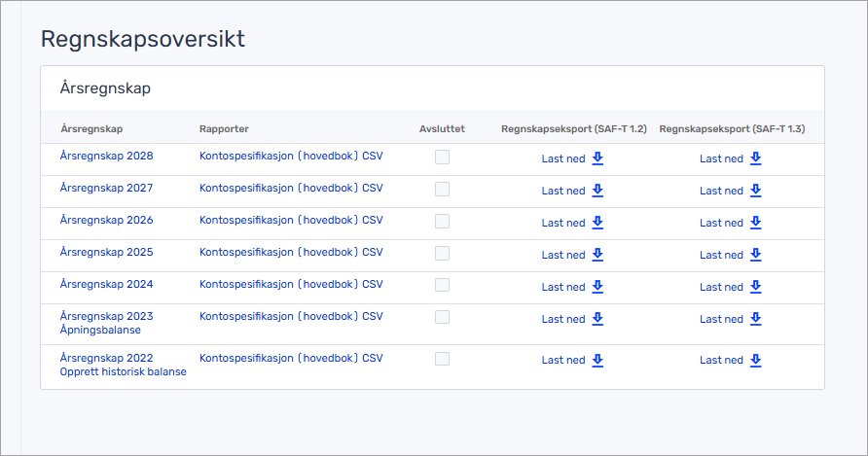
Task: Open Kontospesifikasjon (hovedbok) CSV for 2027
Action: click(x=291, y=188)
